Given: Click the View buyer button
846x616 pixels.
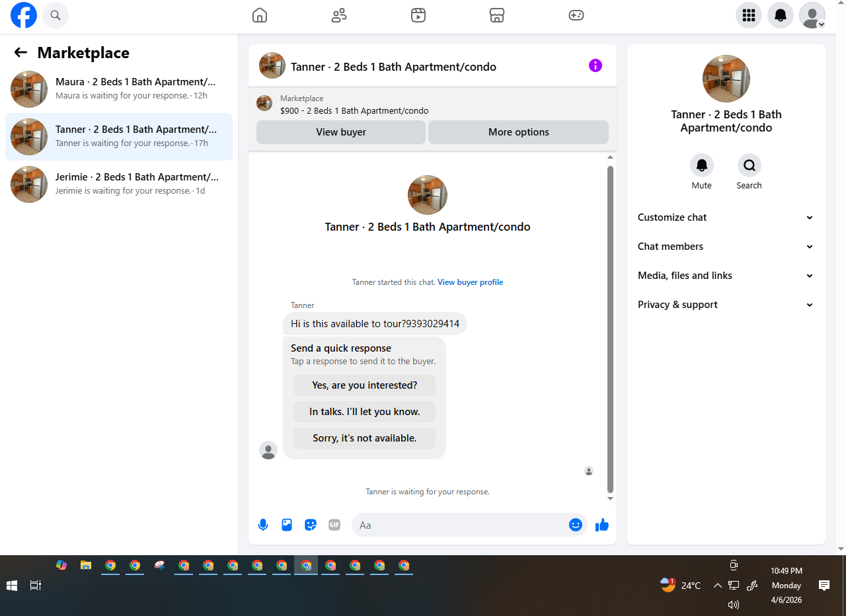Looking at the screenshot, I should (x=341, y=132).
